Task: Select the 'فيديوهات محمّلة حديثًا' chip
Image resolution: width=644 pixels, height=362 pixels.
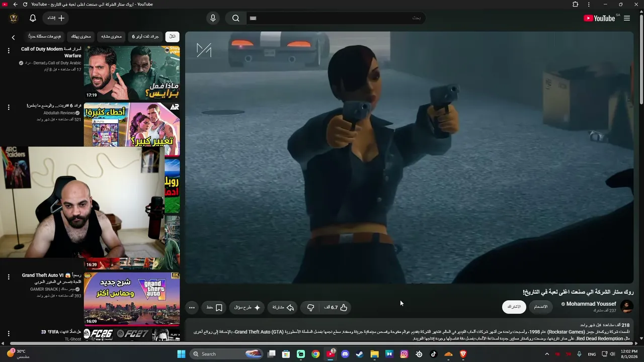Action: [45, 37]
